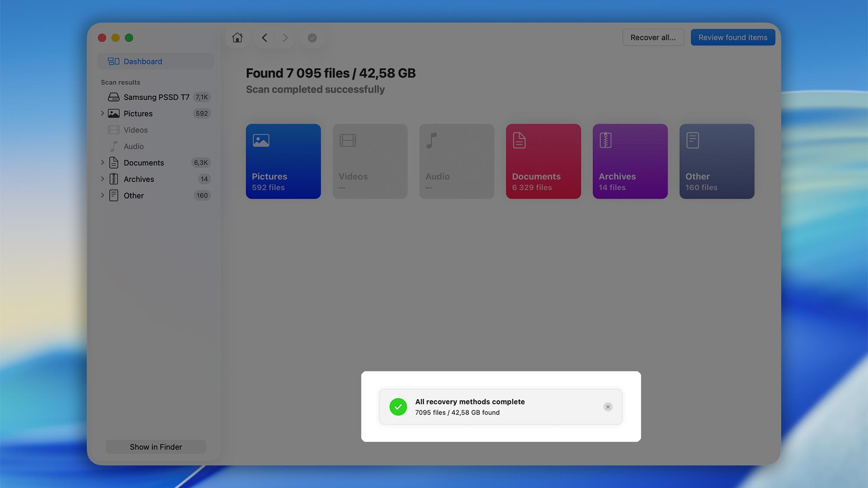The image size is (868, 488).
Task: Expand the Other group in Scan results
Action: point(102,195)
